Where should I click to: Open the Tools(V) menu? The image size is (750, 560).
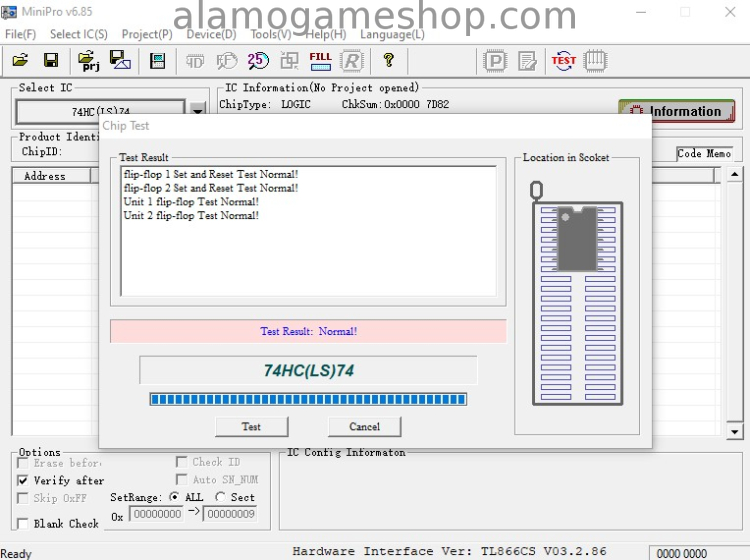coord(271,34)
